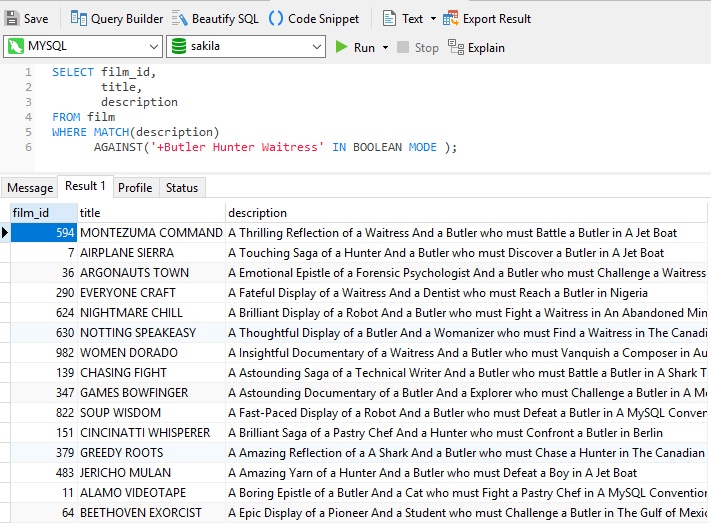Select the film_id 594 cell

(44, 233)
